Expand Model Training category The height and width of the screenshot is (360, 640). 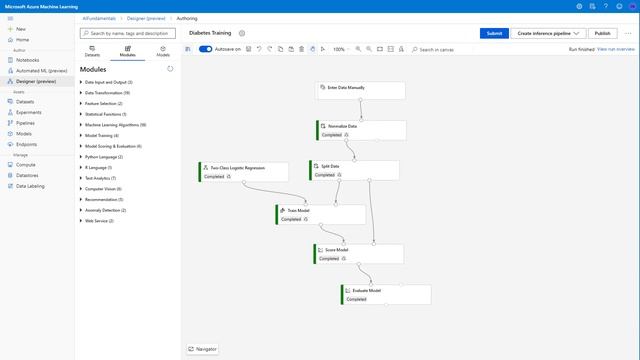(x=99, y=135)
